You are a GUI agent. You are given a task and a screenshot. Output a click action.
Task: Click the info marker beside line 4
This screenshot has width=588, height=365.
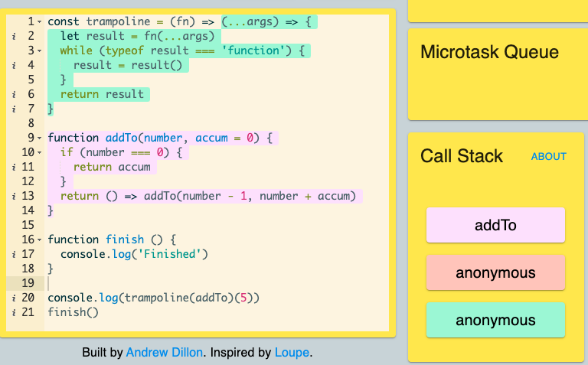[14, 66]
